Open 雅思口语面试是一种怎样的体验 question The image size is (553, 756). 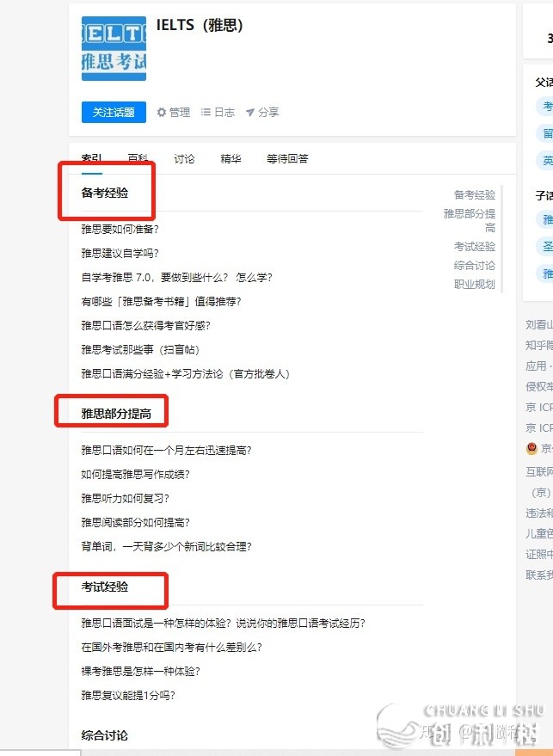(224, 624)
